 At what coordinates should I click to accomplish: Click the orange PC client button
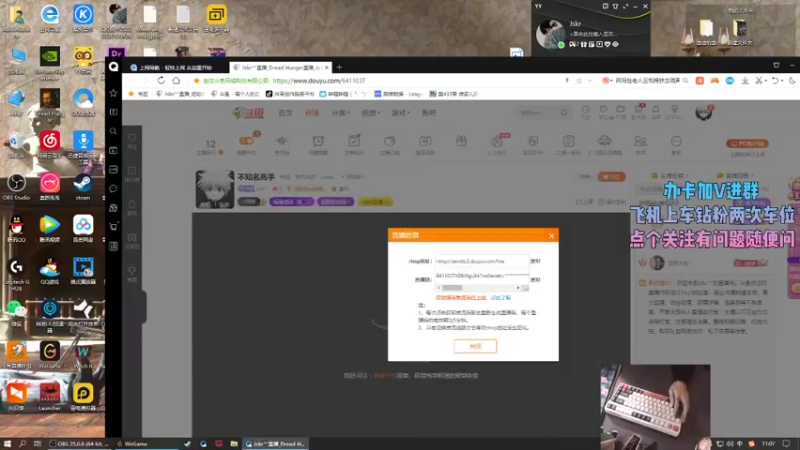coord(747,144)
